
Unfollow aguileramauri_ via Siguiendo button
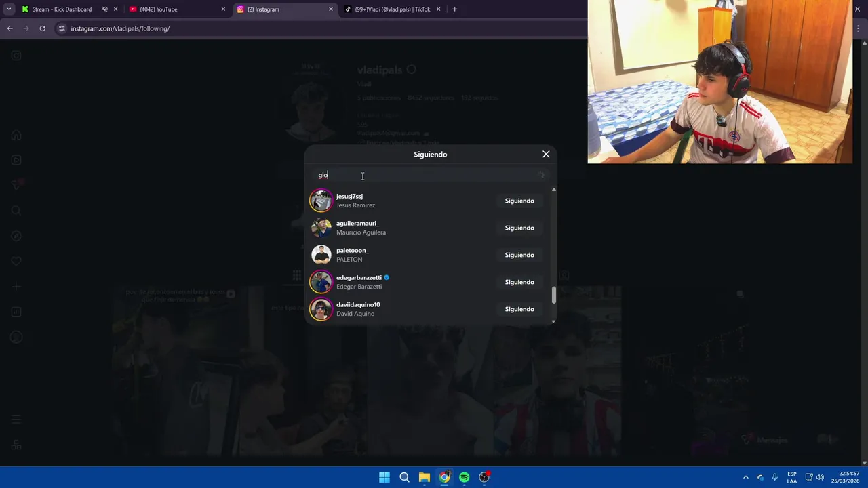[519, 228]
